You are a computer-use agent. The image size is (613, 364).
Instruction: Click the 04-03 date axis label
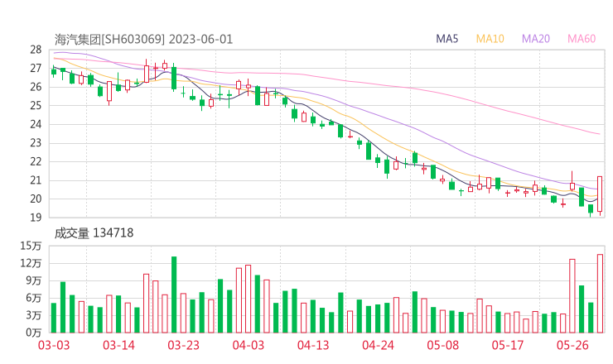(x=249, y=345)
